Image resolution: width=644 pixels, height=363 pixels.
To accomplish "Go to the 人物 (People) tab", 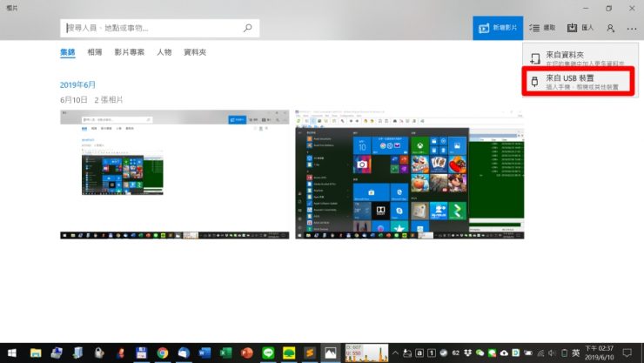I will click(164, 52).
